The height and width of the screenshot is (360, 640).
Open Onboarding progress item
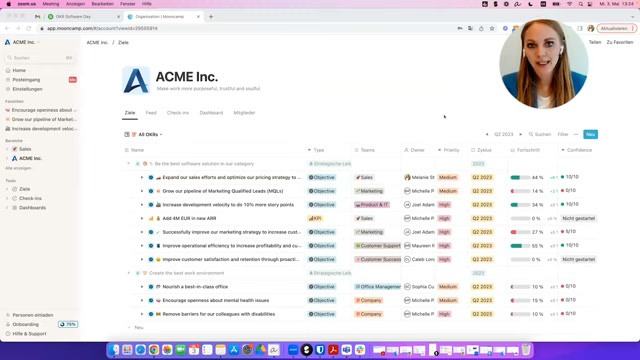pyautogui.click(x=25, y=324)
